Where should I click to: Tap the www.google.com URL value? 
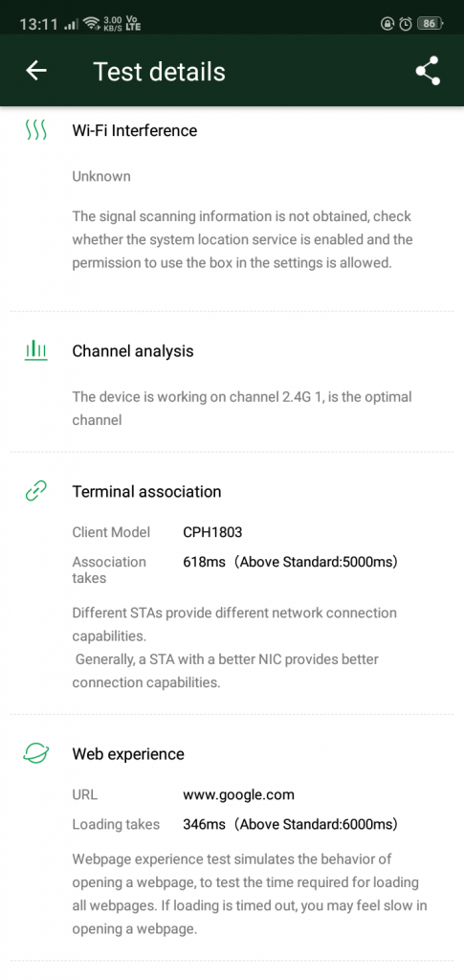(x=238, y=795)
